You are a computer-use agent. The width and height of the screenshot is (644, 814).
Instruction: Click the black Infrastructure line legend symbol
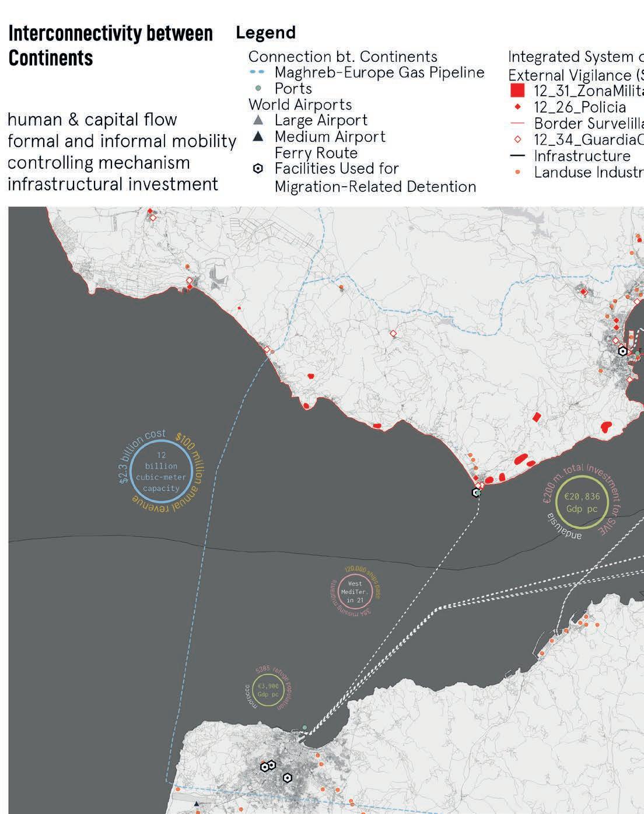coord(517,156)
